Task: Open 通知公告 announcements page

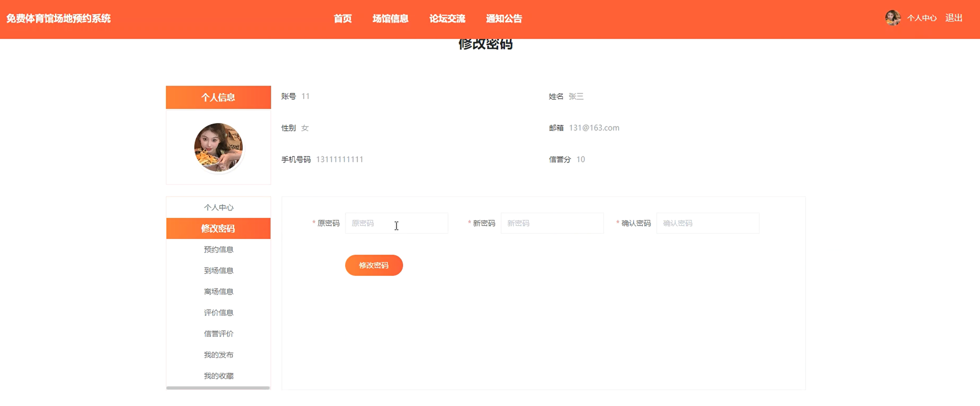Action: point(504,18)
